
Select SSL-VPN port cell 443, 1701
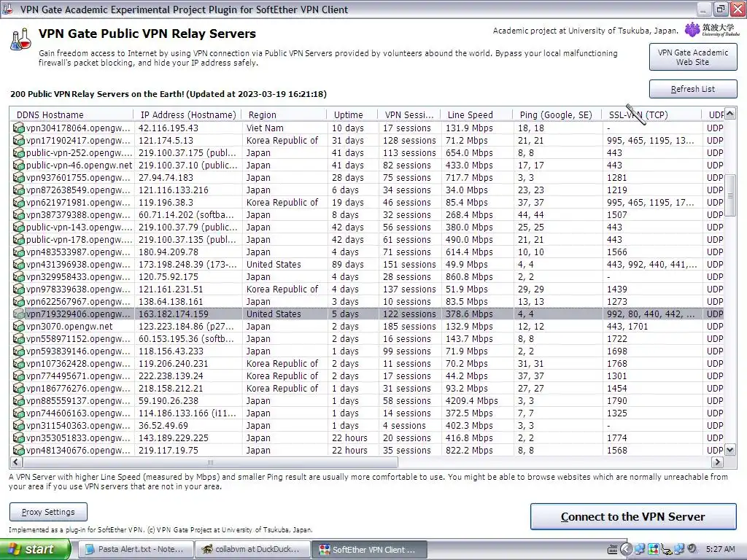627,326
